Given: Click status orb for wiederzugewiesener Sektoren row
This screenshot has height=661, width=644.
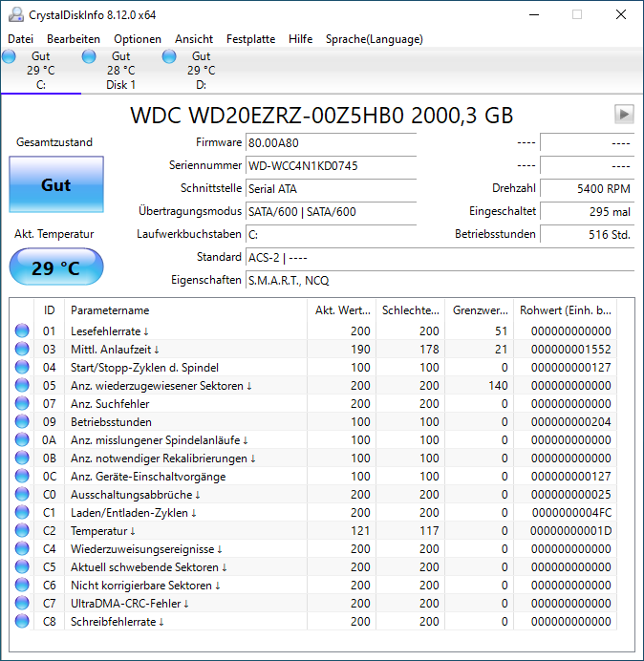Looking at the screenshot, I should tap(22, 385).
